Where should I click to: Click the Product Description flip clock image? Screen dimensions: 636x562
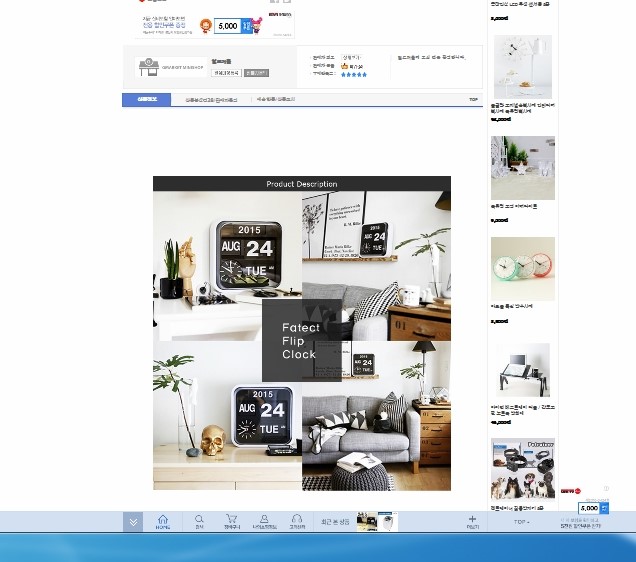[x=302, y=333]
